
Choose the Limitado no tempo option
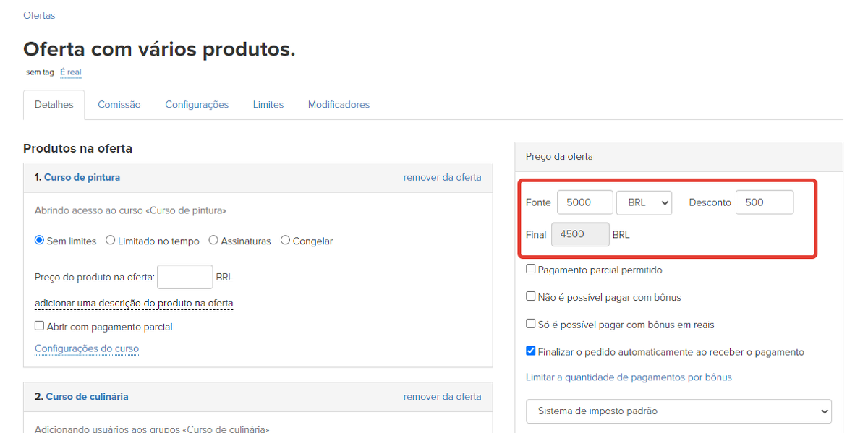click(x=111, y=241)
